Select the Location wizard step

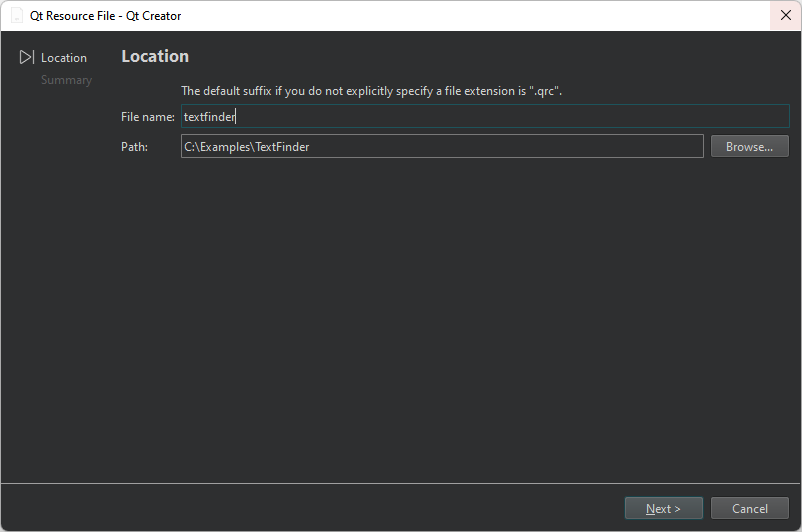coord(63,58)
